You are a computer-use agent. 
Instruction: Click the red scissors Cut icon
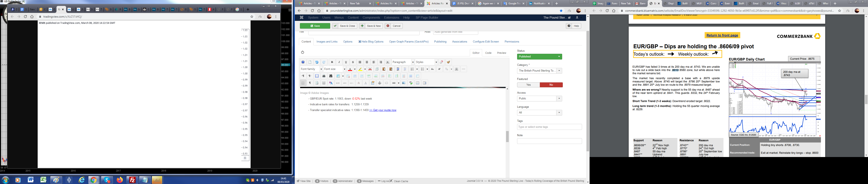pos(370,69)
